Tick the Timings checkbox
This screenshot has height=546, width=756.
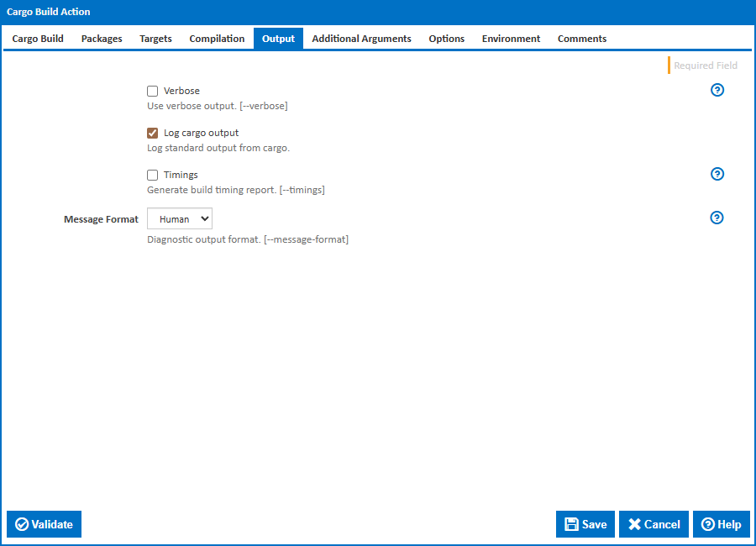(153, 175)
